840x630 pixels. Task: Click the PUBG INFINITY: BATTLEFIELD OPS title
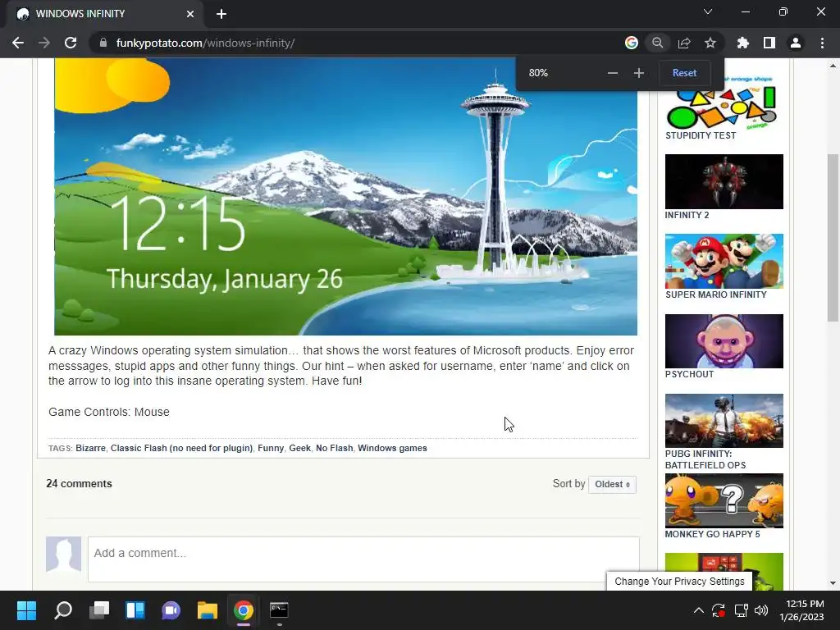pos(705,459)
